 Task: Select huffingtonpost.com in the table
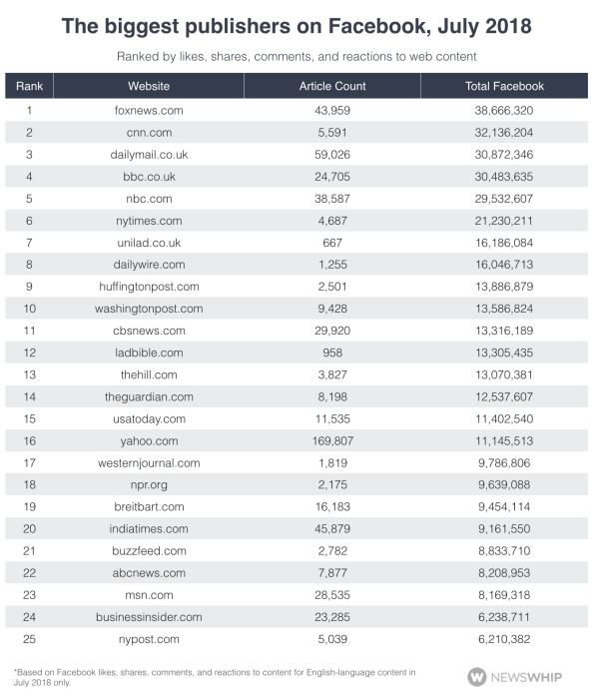click(149, 287)
